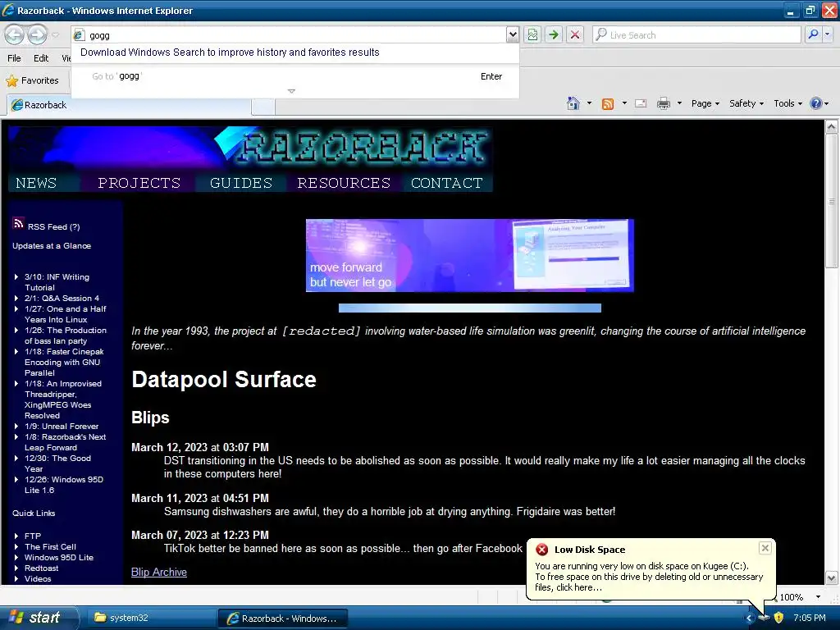The image size is (840, 630).
Task: Click the Print icon
Action: click(x=663, y=103)
